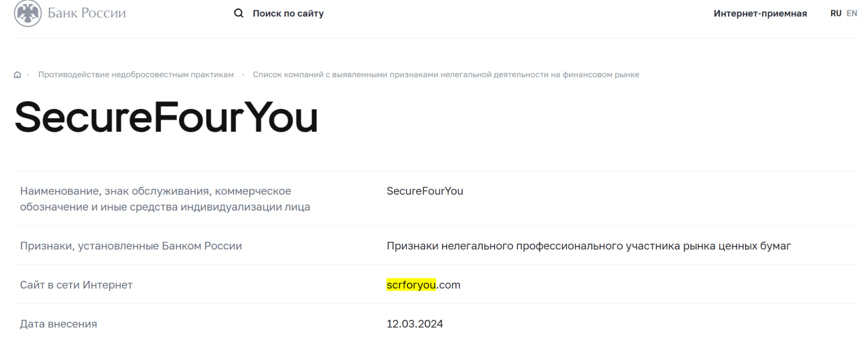Click the date 12.03.2024 value
The image size is (868, 342).
pos(415,324)
